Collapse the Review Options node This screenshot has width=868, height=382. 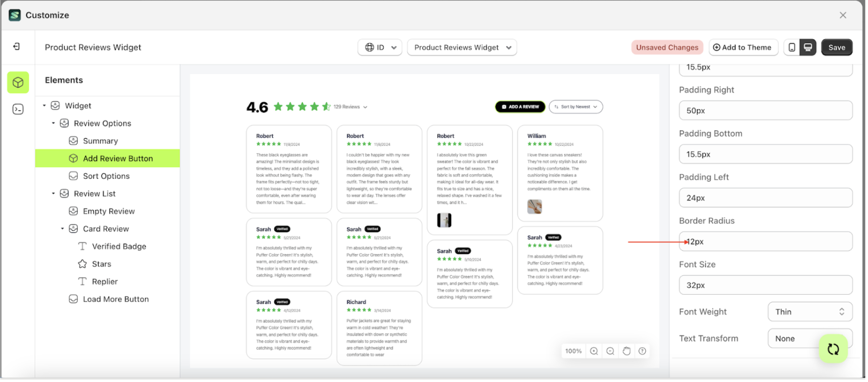[53, 123]
